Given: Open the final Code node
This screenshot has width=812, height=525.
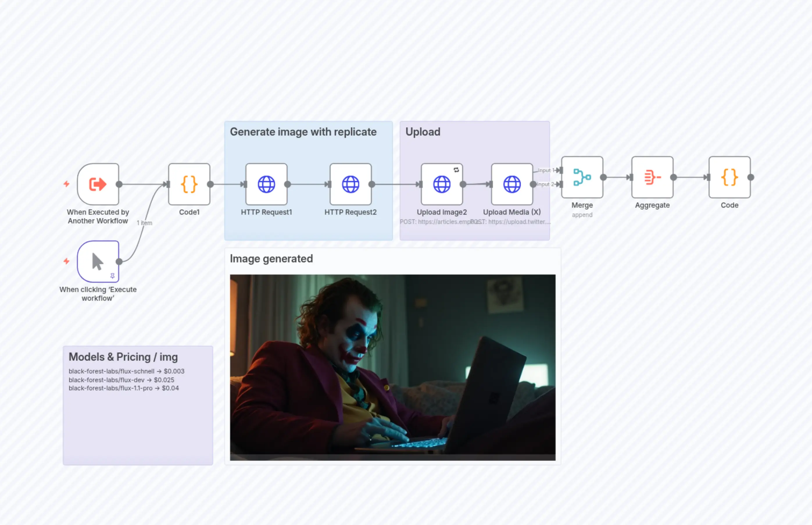Looking at the screenshot, I should [x=729, y=177].
